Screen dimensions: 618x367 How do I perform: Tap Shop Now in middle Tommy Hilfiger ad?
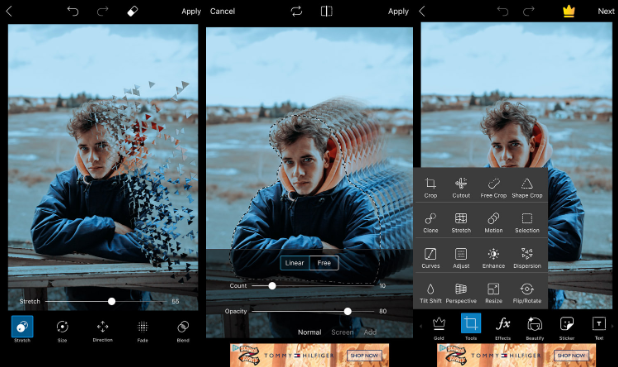[364, 356]
